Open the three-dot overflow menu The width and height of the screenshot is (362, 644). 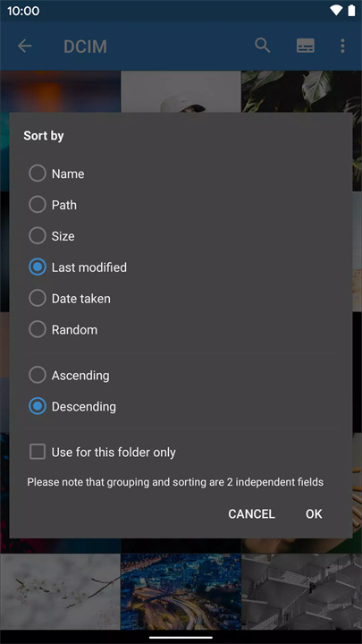(x=342, y=46)
